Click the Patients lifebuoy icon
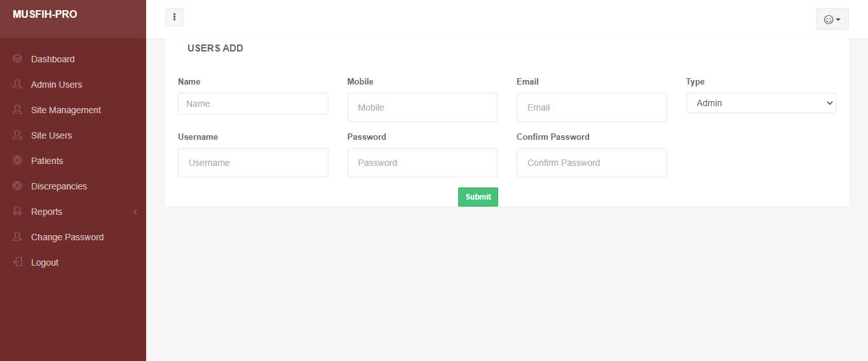This screenshot has height=361, width=868. 17,160
